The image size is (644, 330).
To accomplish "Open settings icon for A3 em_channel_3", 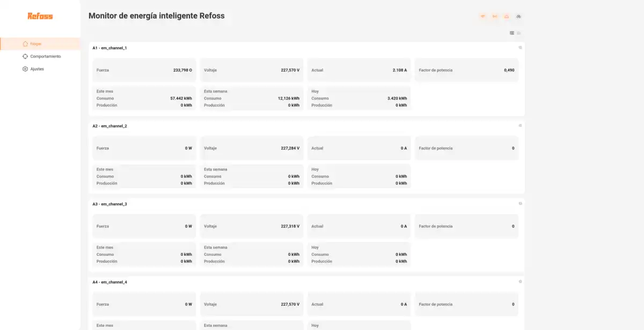I will (x=520, y=204).
